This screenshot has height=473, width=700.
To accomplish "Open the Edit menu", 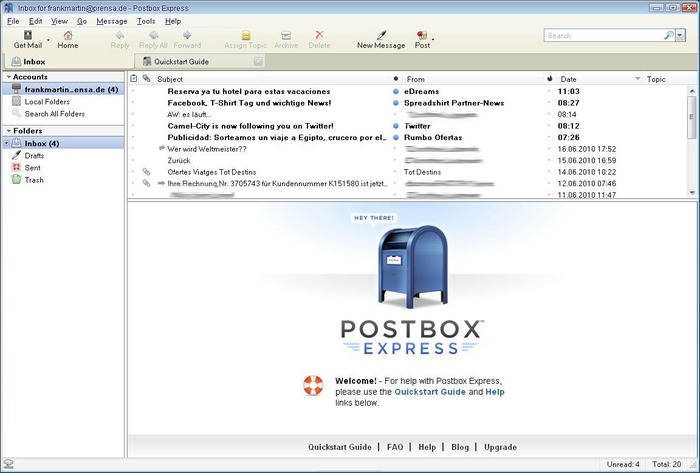I will coord(35,21).
